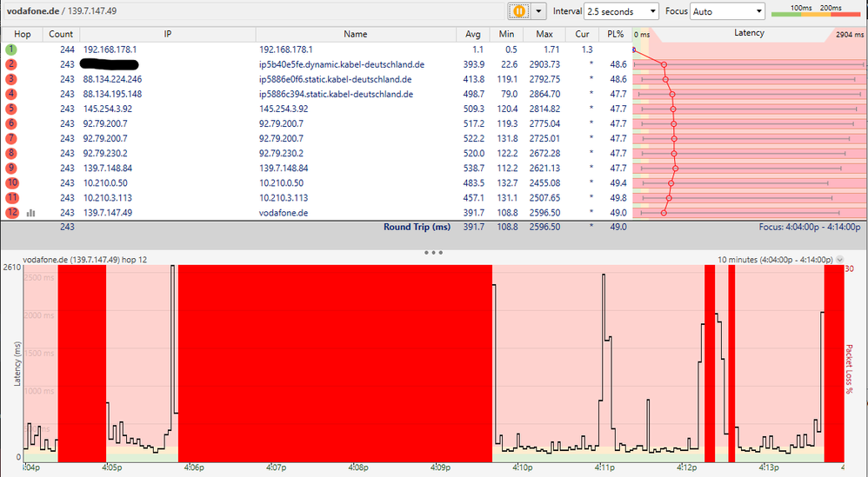The height and width of the screenshot is (477, 868).
Task: Click the 100ms/200ms latency color scale
Action: pyautogui.click(x=816, y=11)
